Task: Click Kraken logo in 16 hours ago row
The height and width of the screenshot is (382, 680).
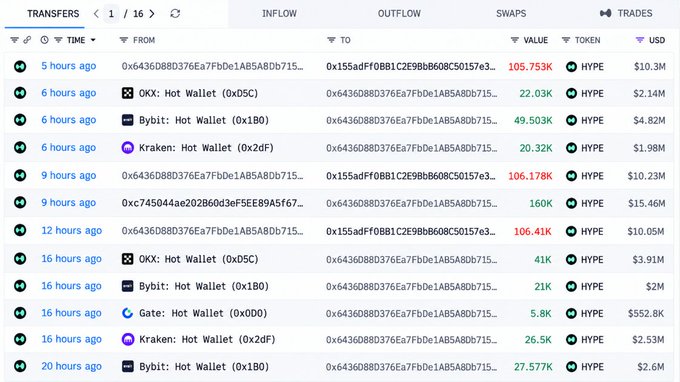Action: pos(128,339)
